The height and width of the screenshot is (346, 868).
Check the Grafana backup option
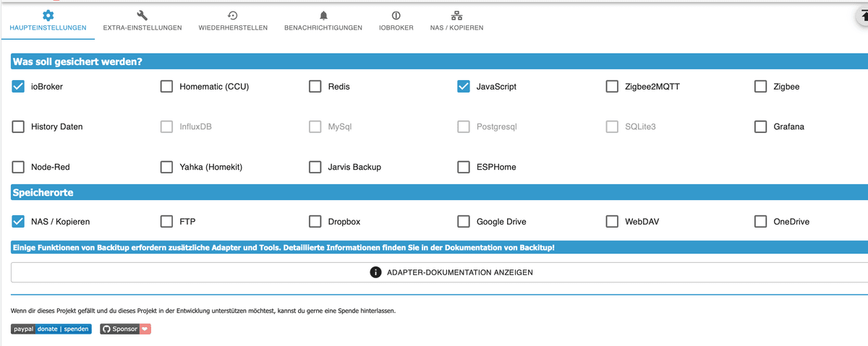click(x=760, y=126)
